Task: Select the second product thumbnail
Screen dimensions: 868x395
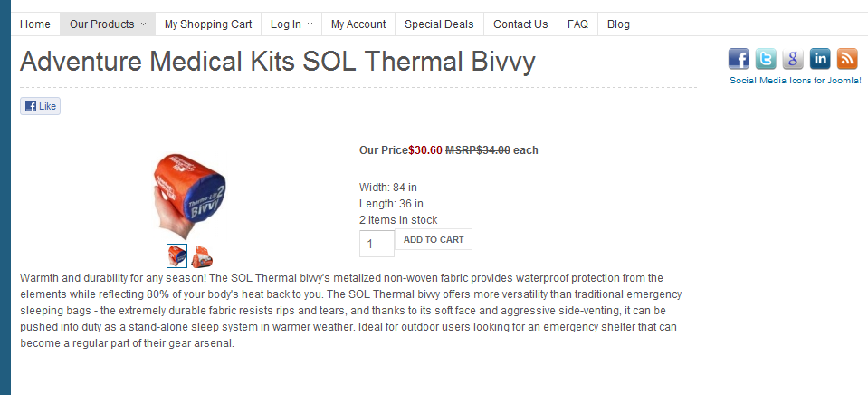Action: click(x=202, y=256)
